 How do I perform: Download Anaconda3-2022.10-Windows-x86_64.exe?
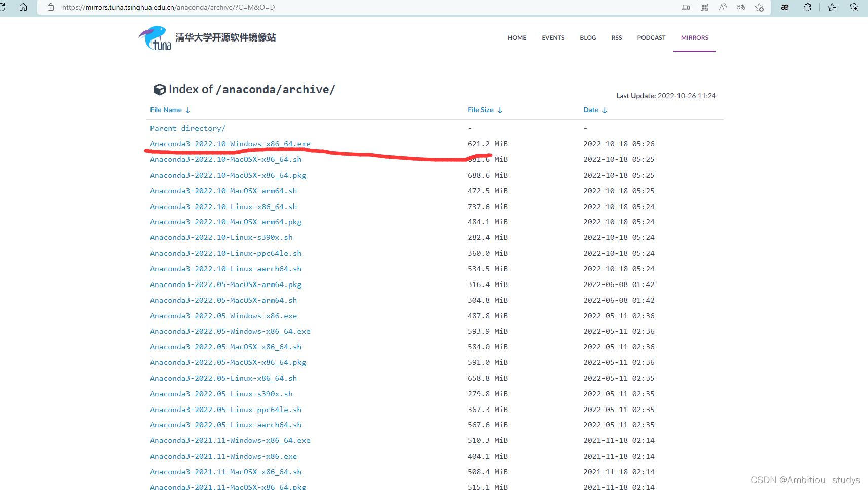[230, 144]
